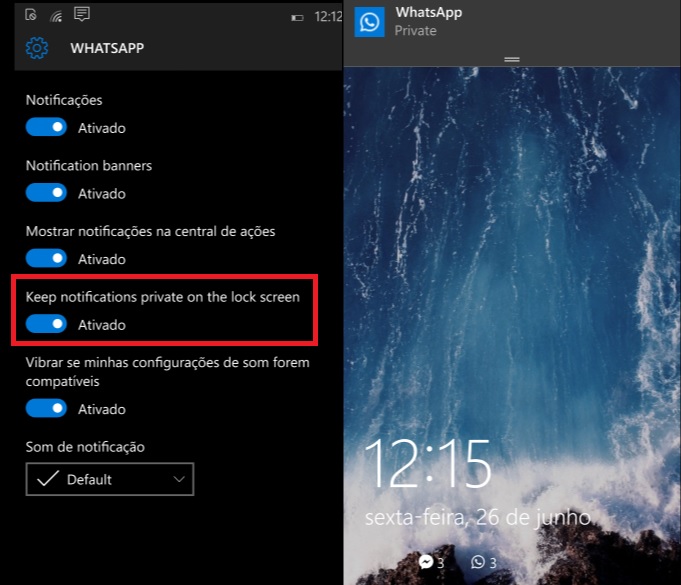Open the Som de notificação dropdown
This screenshot has height=585, width=681.
pyautogui.click(x=109, y=480)
